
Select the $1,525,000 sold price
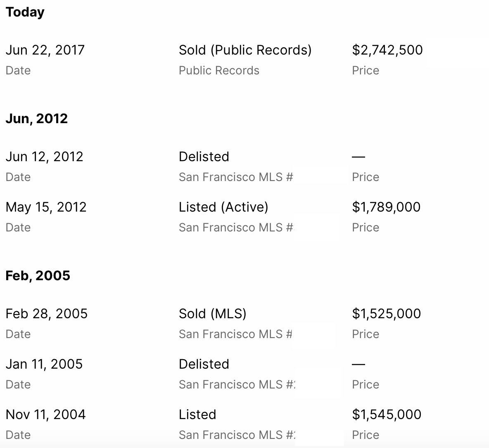[x=386, y=314]
